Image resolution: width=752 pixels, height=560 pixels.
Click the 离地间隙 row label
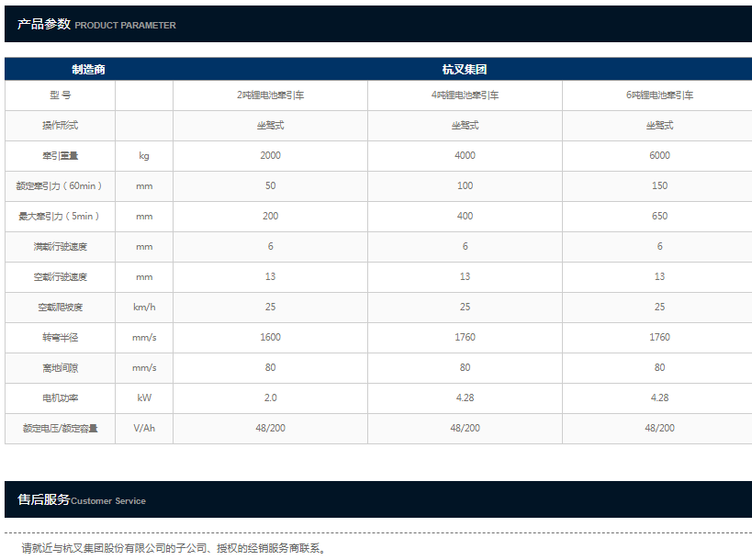coord(60,368)
